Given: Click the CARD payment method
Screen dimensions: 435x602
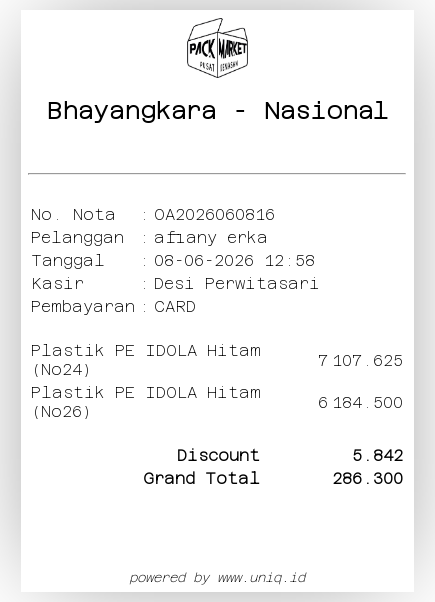Looking at the screenshot, I should 175,307.
